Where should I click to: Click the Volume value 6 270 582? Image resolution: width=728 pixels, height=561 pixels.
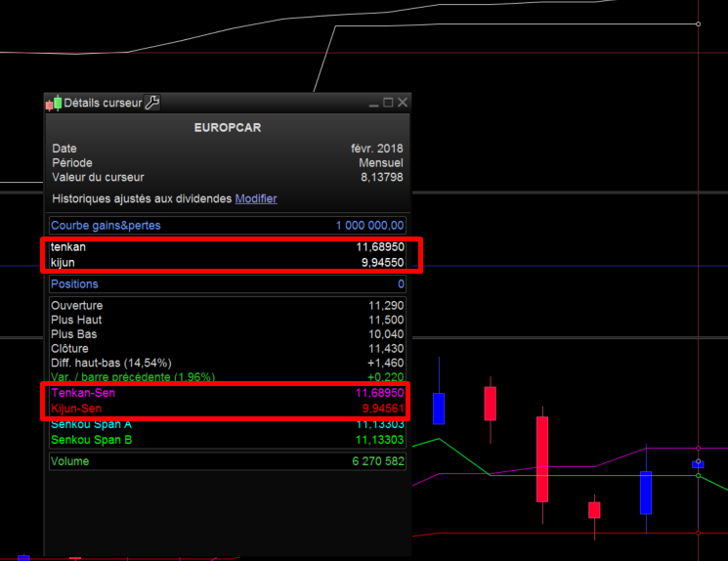(378, 461)
